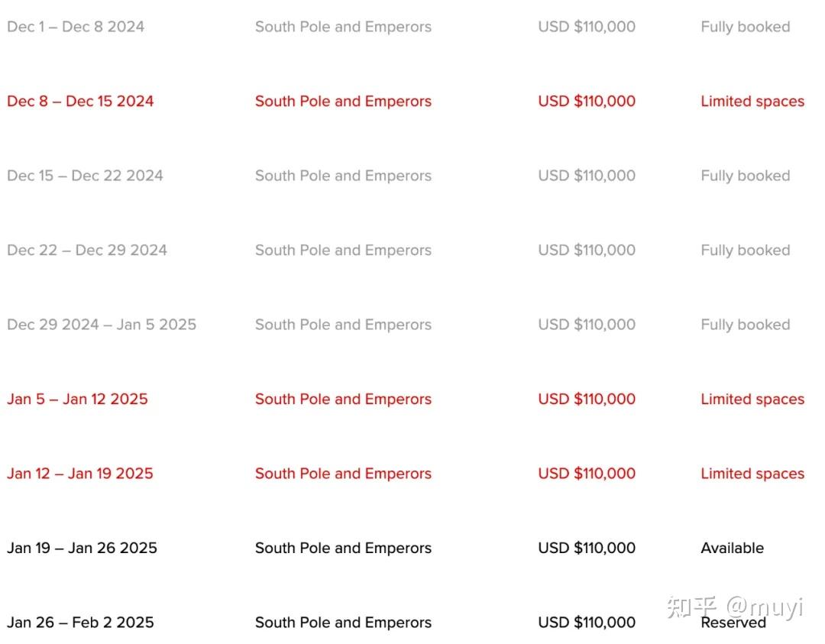Select the Dec 8 – Dec 15 2024 date
The width and height of the screenshot is (825, 644).
point(80,101)
